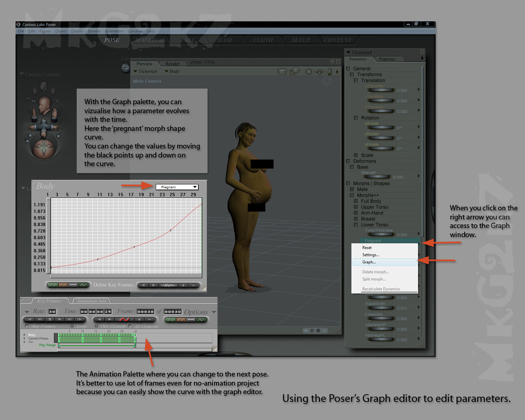Select All Elements radio button
This screenshot has height=420, width=525.
[130, 326]
